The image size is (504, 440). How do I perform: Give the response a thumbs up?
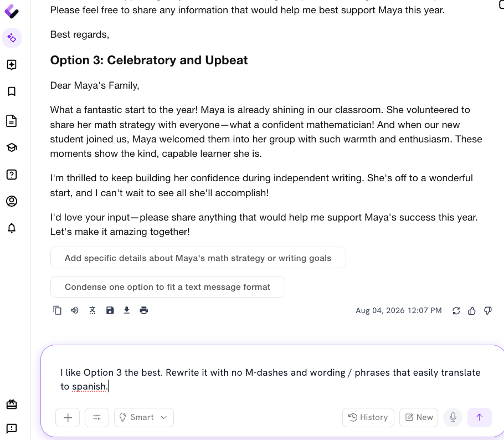click(x=472, y=311)
